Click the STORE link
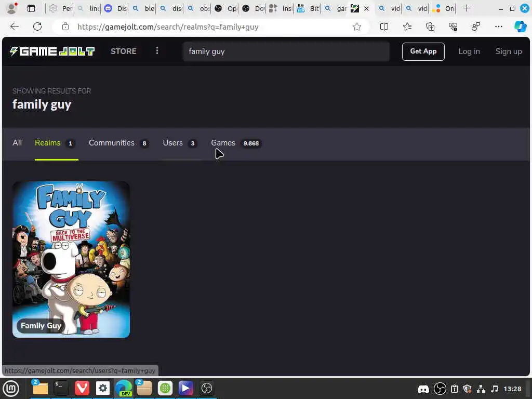The width and height of the screenshot is (532, 399). 124,51
